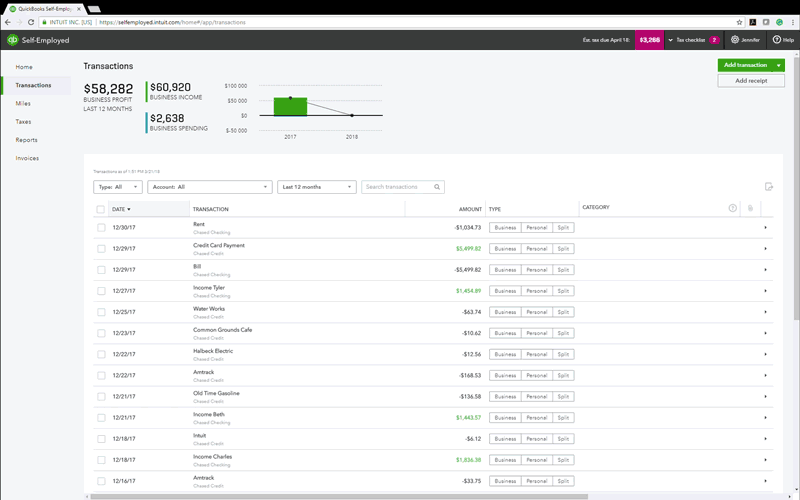
Task: Click the $5,499.82 green amount
Action: (x=468, y=248)
